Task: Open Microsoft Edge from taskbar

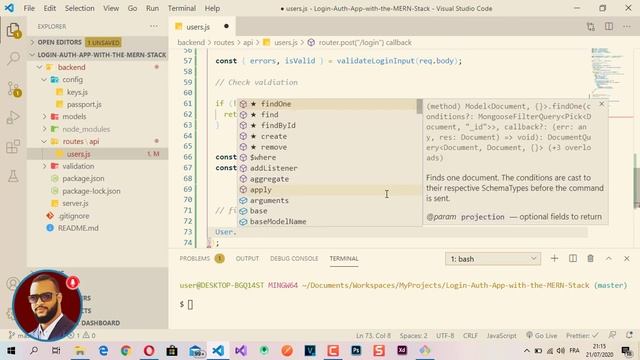Action: 103,351
